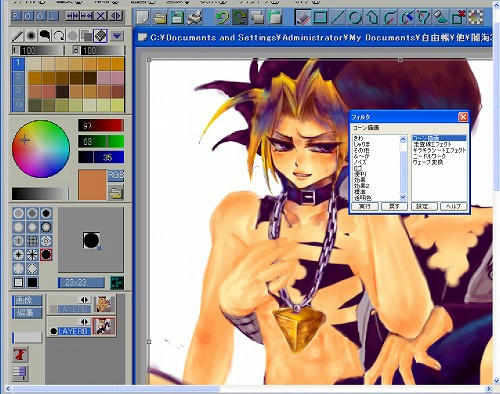Click the 画像 button in the layer panel

click(27, 300)
